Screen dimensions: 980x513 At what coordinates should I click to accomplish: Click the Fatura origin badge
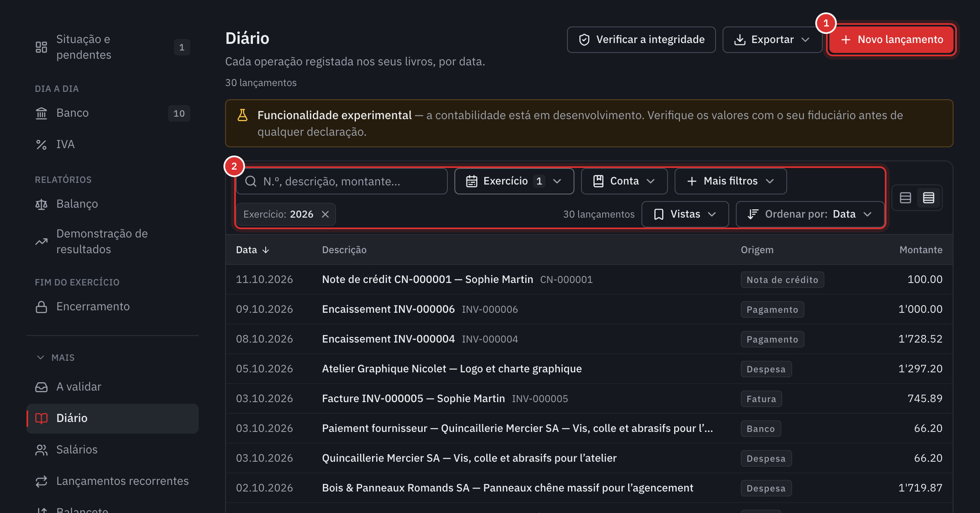coord(761,399)
